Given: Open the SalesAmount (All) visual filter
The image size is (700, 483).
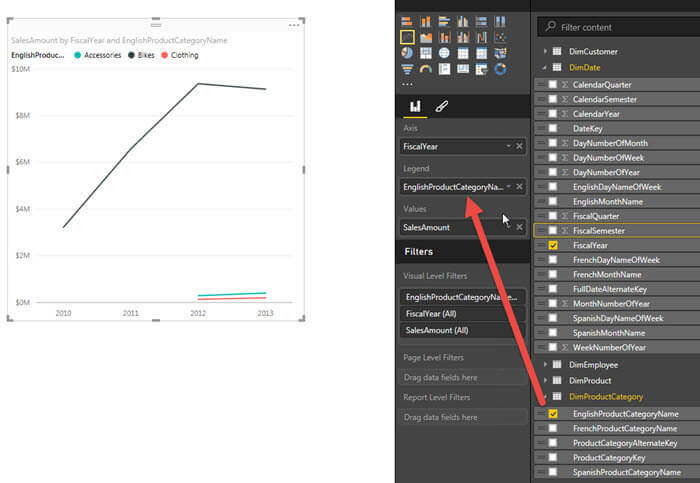Looking at the screenshot, I should coord(462,330).
